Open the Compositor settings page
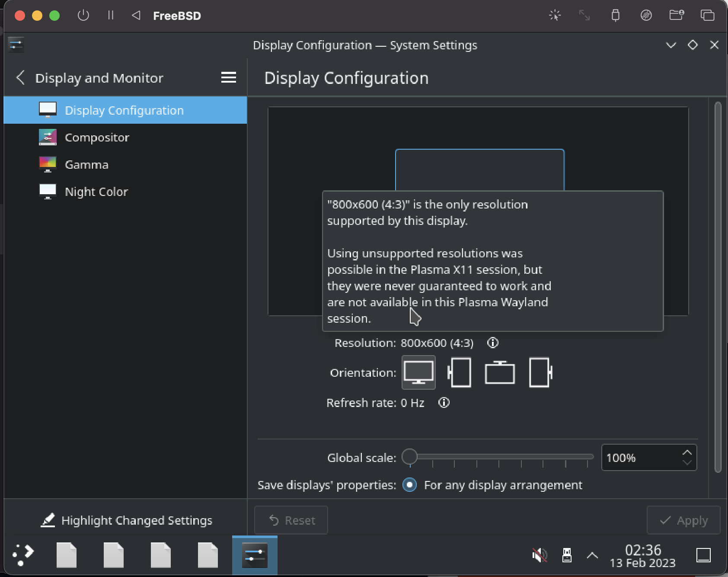This screenshot has width=728, height=577. click(97, 138)
